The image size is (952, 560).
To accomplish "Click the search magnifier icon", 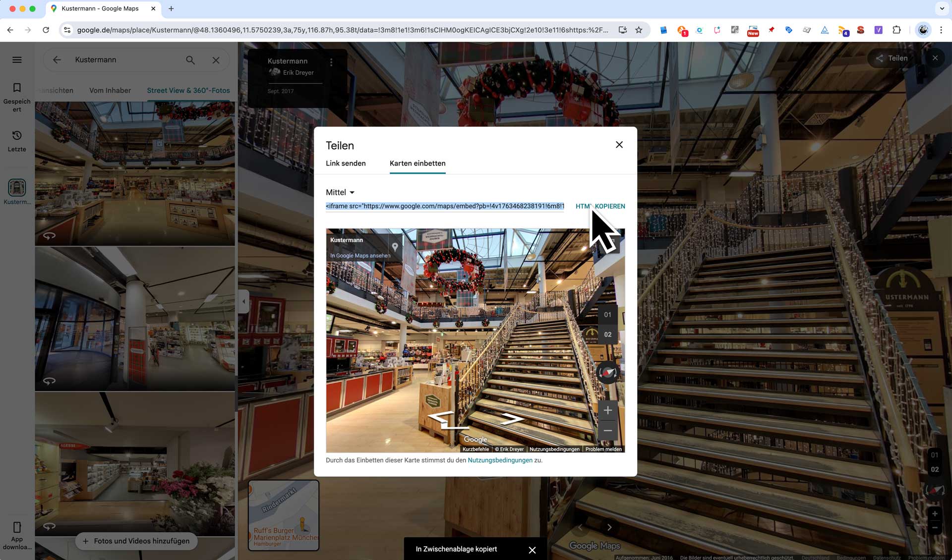I will [190, 60].
